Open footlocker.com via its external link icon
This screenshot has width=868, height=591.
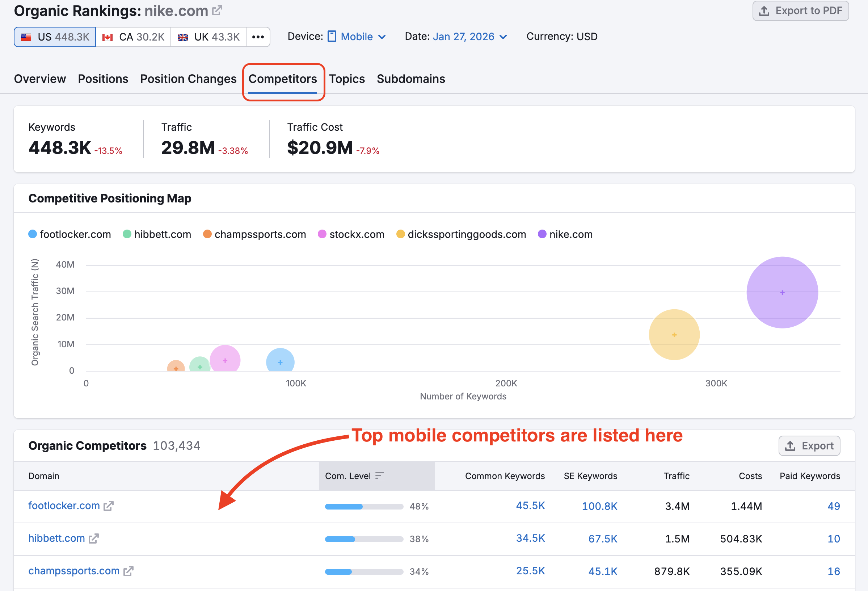108,506
